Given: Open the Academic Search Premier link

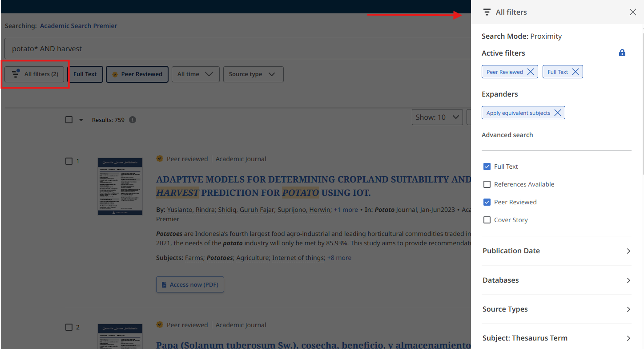Looking at the screenshot, I should point(79,26).
